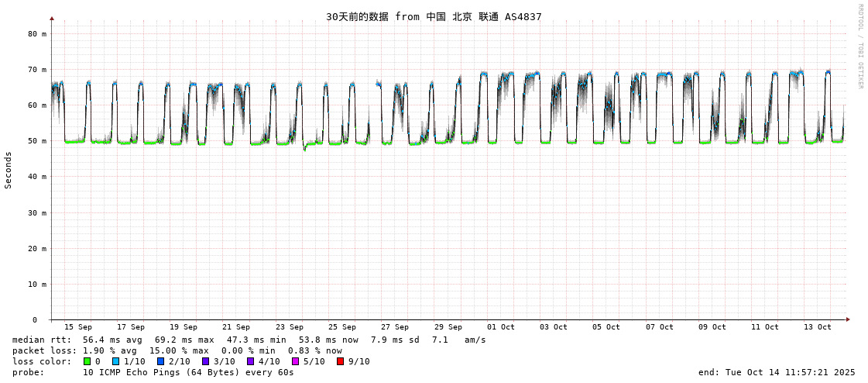Click the light blue 1/10 loss swatch
The image size is (868, 383).
[x=115, y=361]
